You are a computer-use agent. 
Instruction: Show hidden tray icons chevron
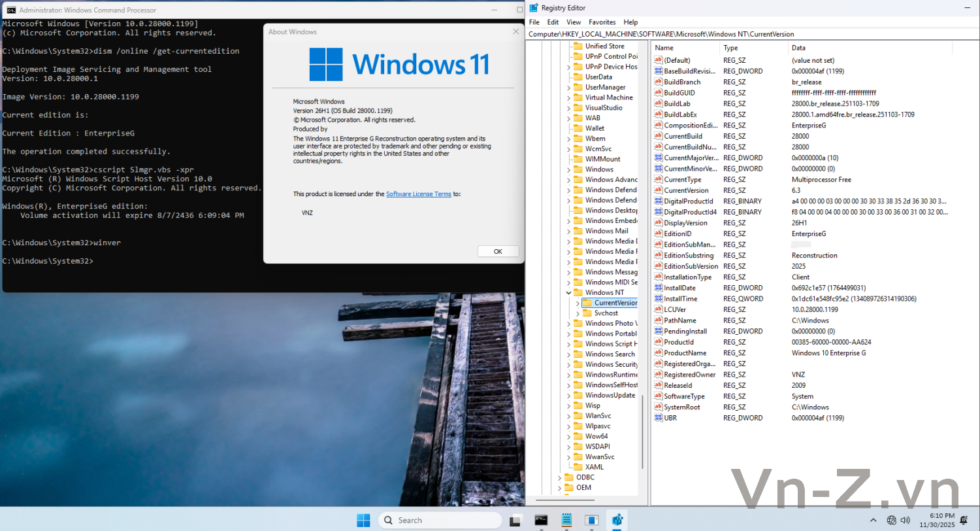[x=872, y=520]
